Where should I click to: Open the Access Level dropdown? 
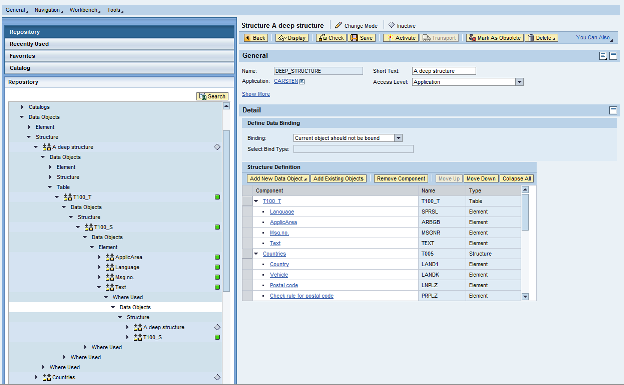519,82
